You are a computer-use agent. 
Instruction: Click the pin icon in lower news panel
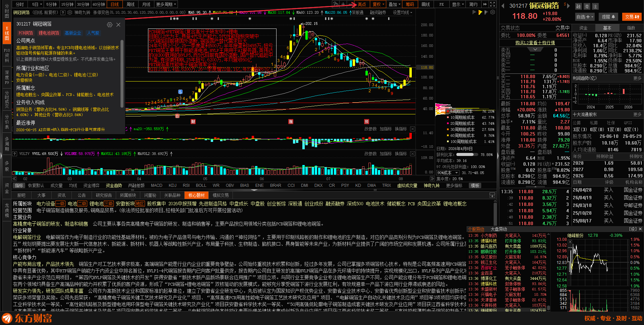point(492,195)
